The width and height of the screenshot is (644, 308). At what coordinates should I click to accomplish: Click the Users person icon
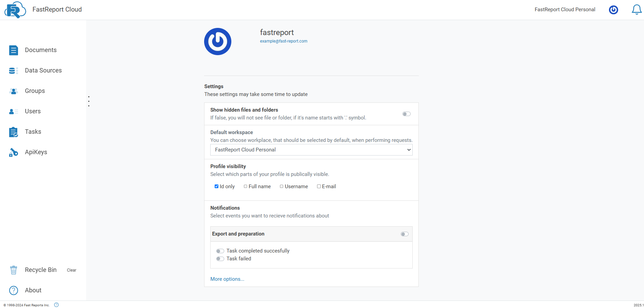point(14,111)
